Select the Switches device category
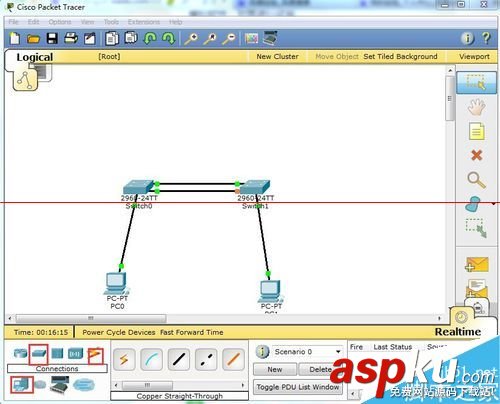 (x=39, y=354)
